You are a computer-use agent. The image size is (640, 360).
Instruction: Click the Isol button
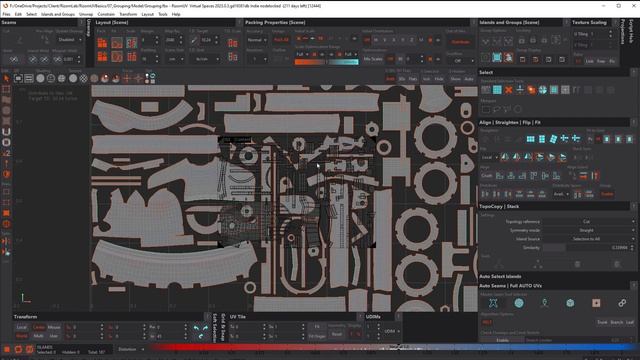(427, 79)
